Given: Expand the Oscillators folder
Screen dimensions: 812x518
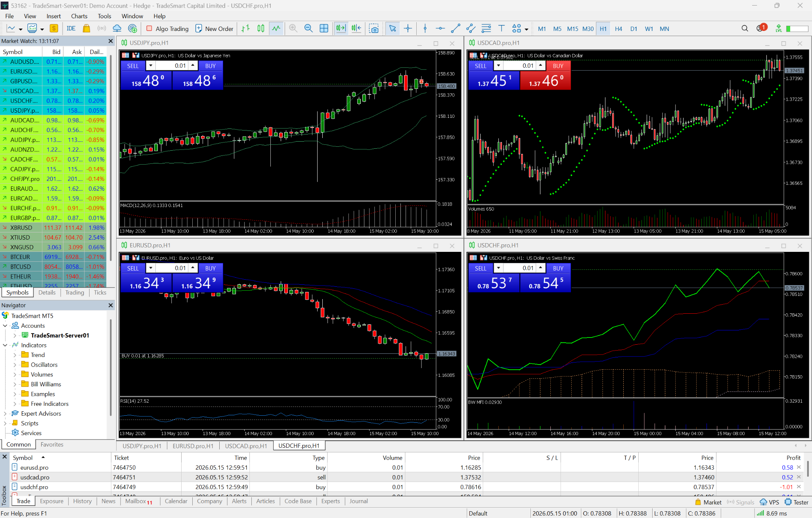Looking at the screenshot, I should (15, 365).
